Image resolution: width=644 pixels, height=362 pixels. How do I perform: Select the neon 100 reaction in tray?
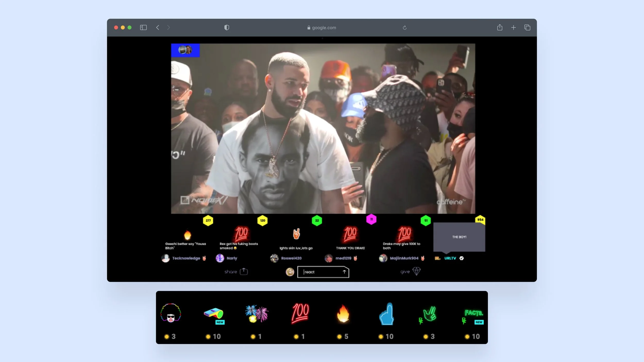(x=300, y=313)
